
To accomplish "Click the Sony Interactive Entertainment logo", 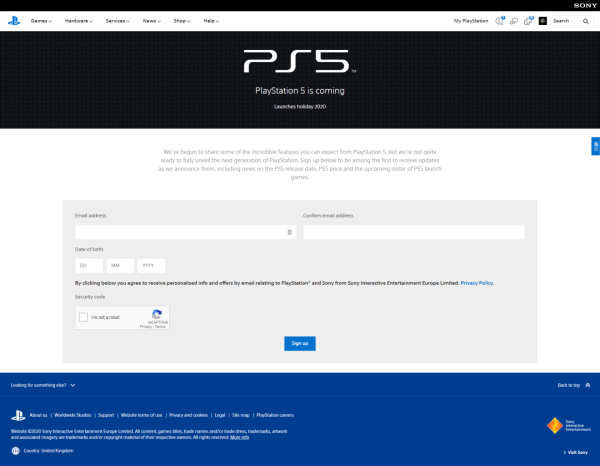I will (569, 425).
